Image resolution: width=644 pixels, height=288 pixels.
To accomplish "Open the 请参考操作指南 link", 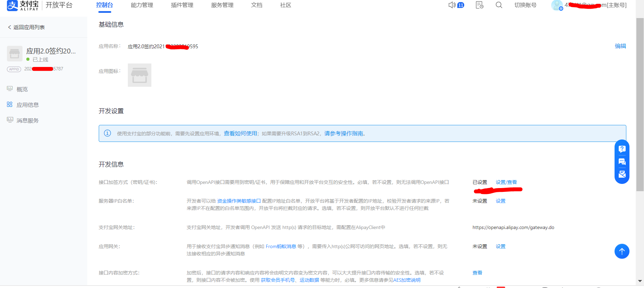I will click(x=344, y=134).
